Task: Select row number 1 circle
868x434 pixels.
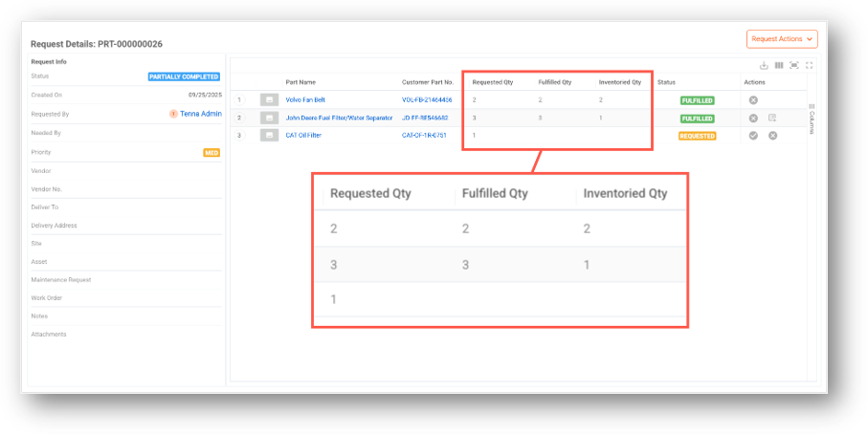Action: [x=239, y=100]
